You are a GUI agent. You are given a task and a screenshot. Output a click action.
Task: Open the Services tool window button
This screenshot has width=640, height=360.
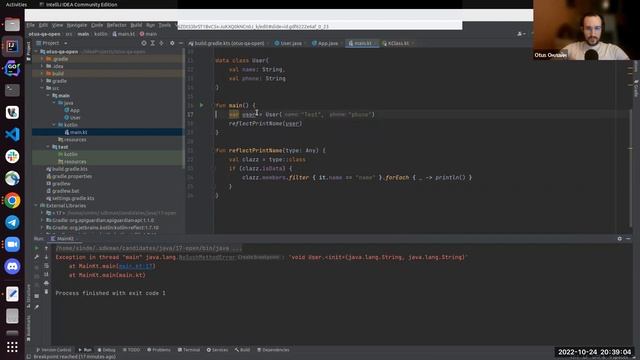coord(217,350)
